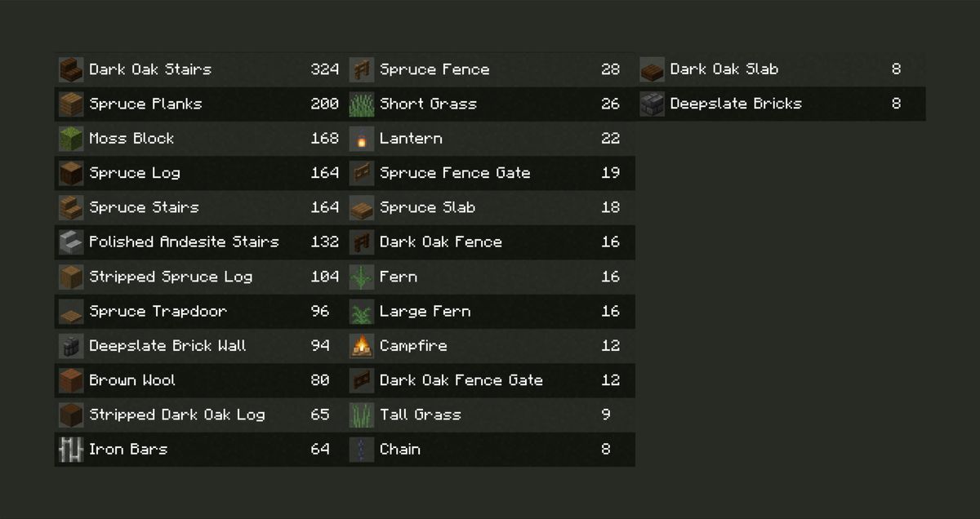Image resolution: width=980 pixels, height=519 pixels.
Task: Select the Tall Grass entry label
Action: 420,415
